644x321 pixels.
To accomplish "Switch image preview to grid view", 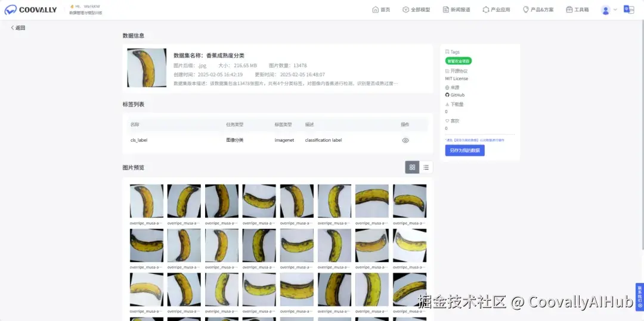I will click(412, 167).
